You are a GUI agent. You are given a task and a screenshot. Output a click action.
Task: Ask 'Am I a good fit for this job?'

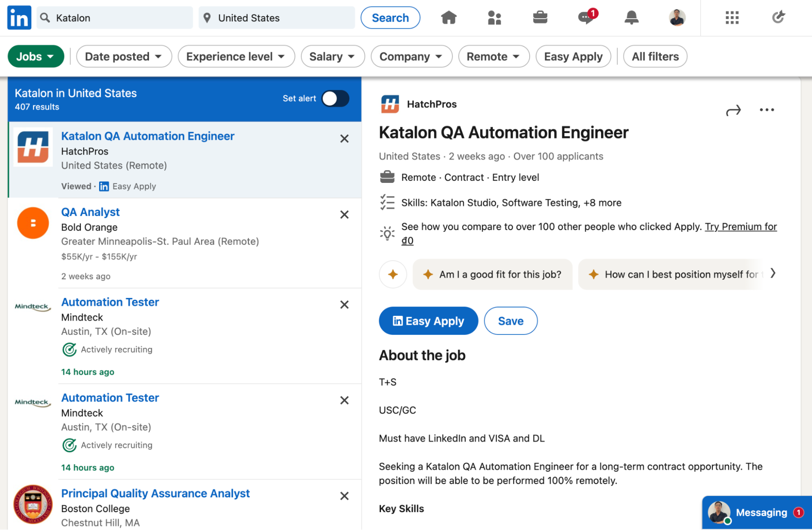click(492, 274)
